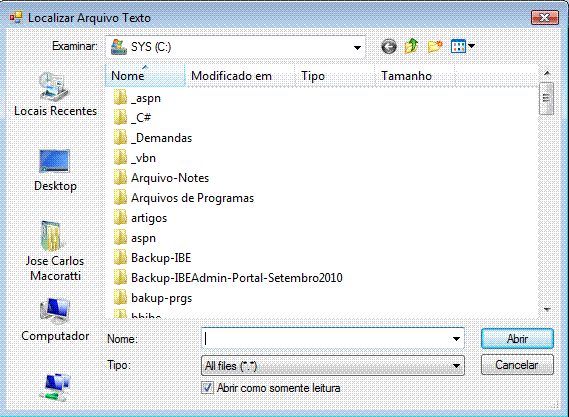Open Jose Carlos Macoratti user folder

click(55, 251)
